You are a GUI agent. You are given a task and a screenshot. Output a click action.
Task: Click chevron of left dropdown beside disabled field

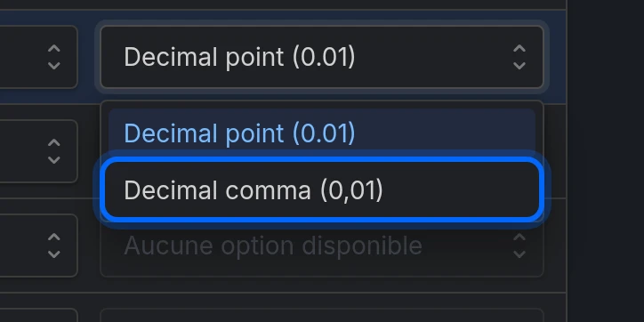click(53, 246)
